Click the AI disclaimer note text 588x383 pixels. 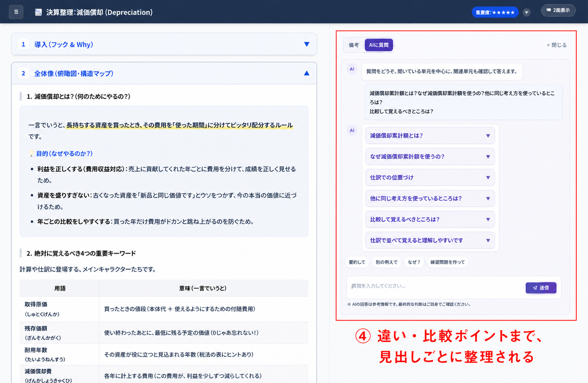(x=409, y=304)
